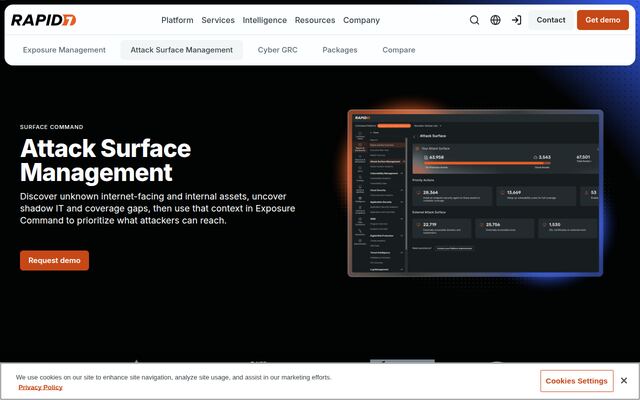Image resolution: width=640 pixels, height=400 pixels.
Task: Click the SURFACE COMMAND label
Action: (x=51, y=127)
